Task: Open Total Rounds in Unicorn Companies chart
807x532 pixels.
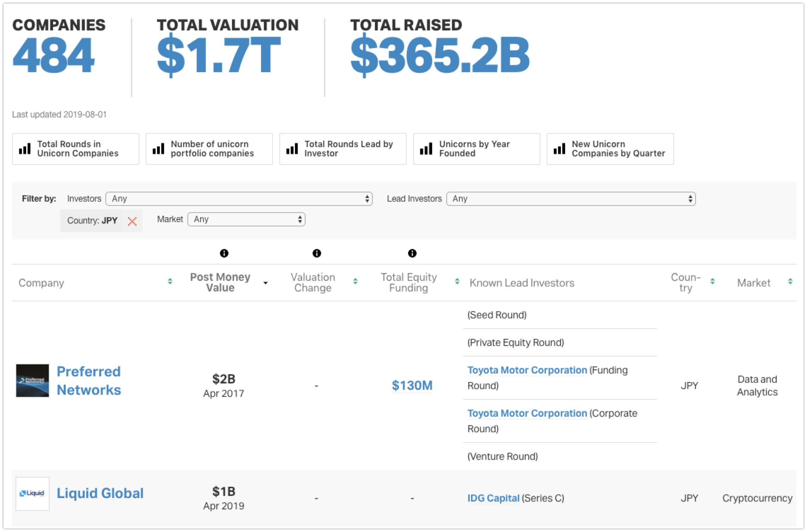Action: coord(76,149)
